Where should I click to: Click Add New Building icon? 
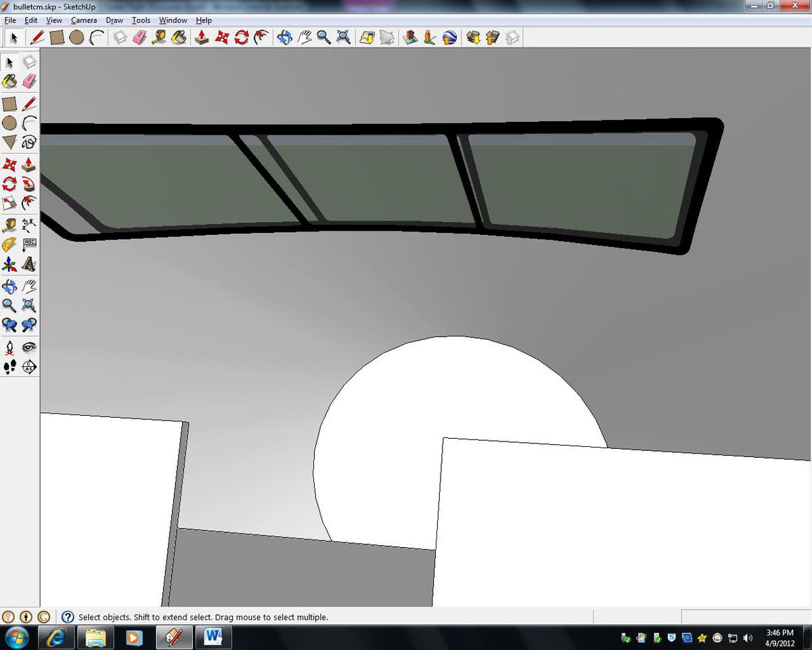click(x=410, y=37)
